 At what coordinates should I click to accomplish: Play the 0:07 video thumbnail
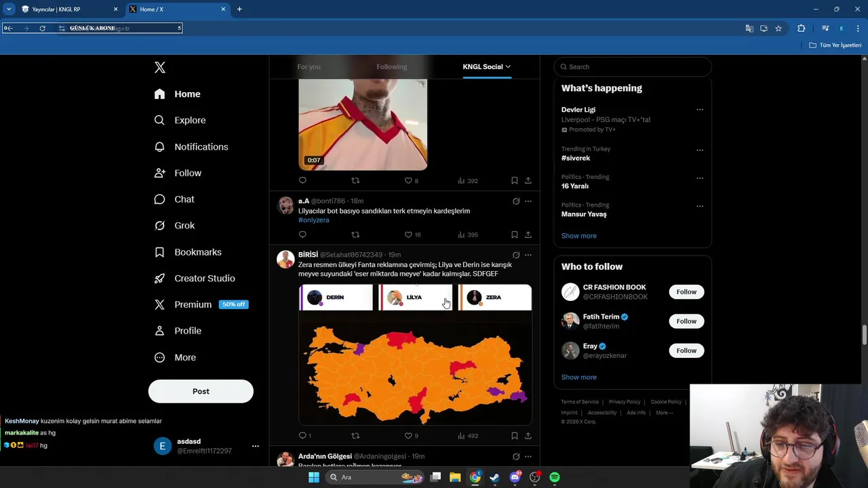[363, 125]
